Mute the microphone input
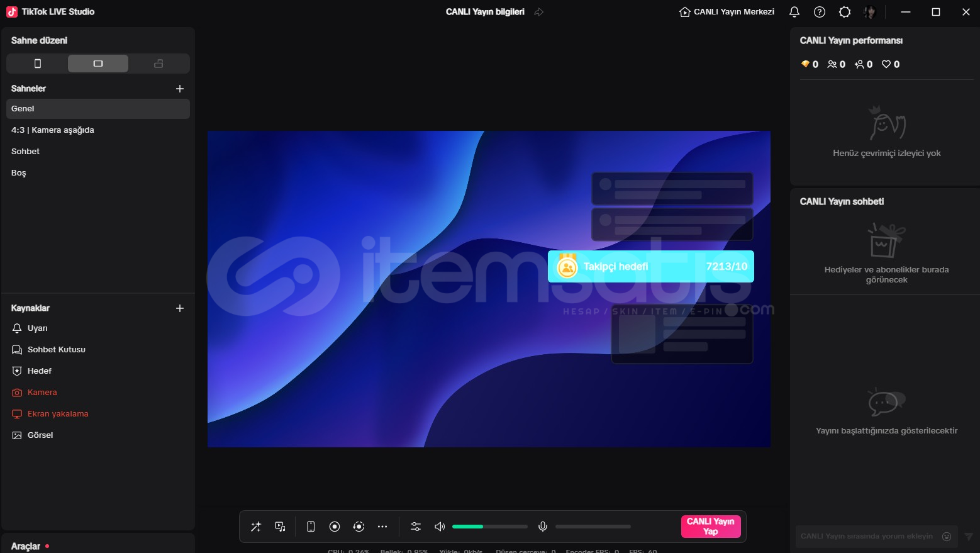The height and width of the screenshot is (553, 980). [543, 527]
